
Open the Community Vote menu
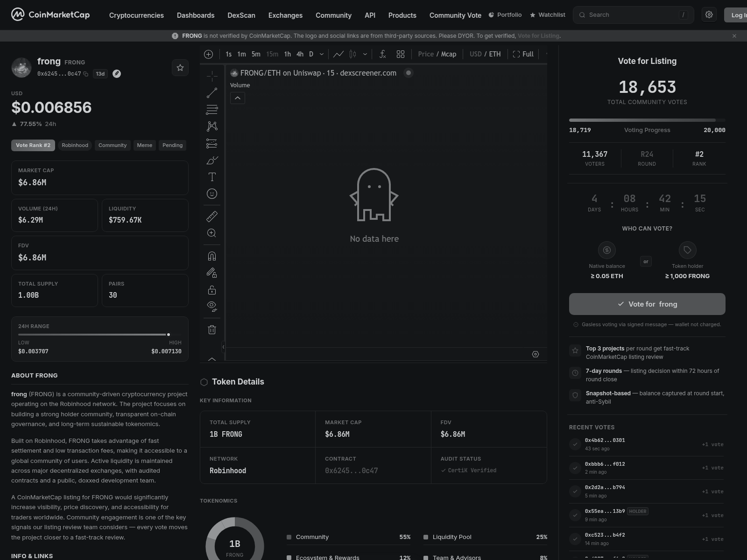pyautogui.click(x=455, y=15)
